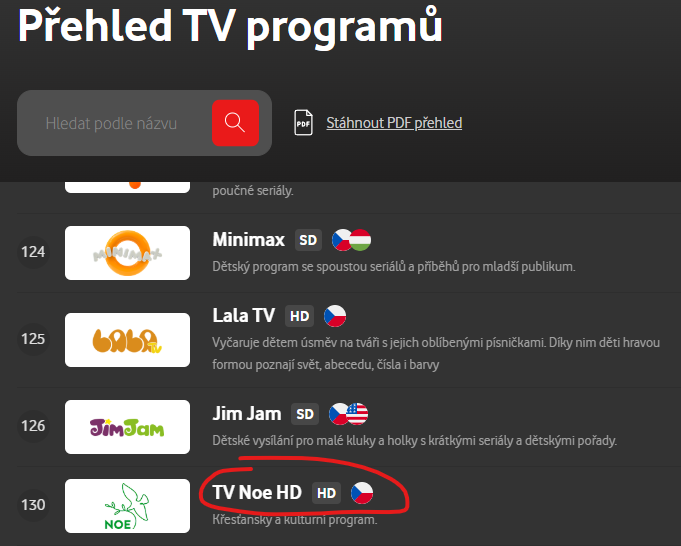Click the Czech flag icon beside TV Noe HD
681x546 pixels.
pyautogui.click(x=362, y=493)
